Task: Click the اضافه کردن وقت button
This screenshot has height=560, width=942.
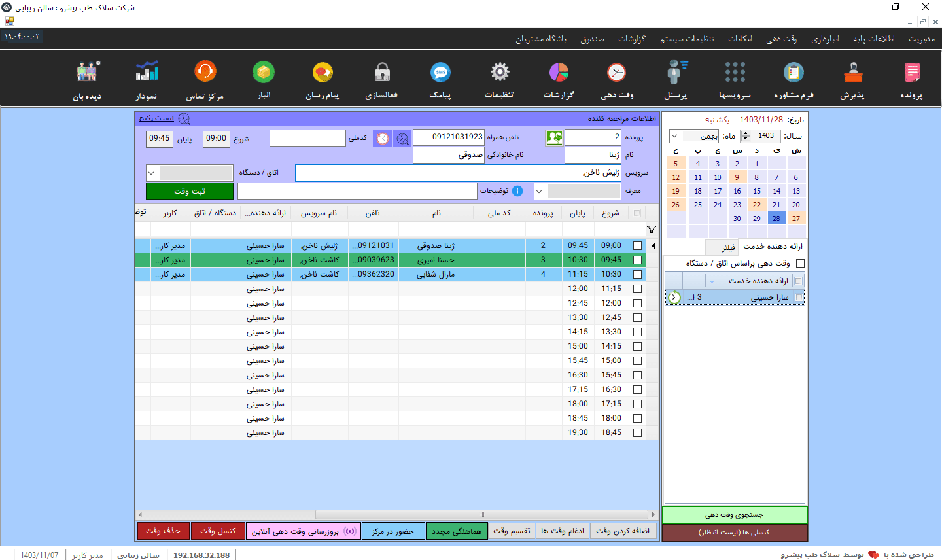Action: point(623,531)
